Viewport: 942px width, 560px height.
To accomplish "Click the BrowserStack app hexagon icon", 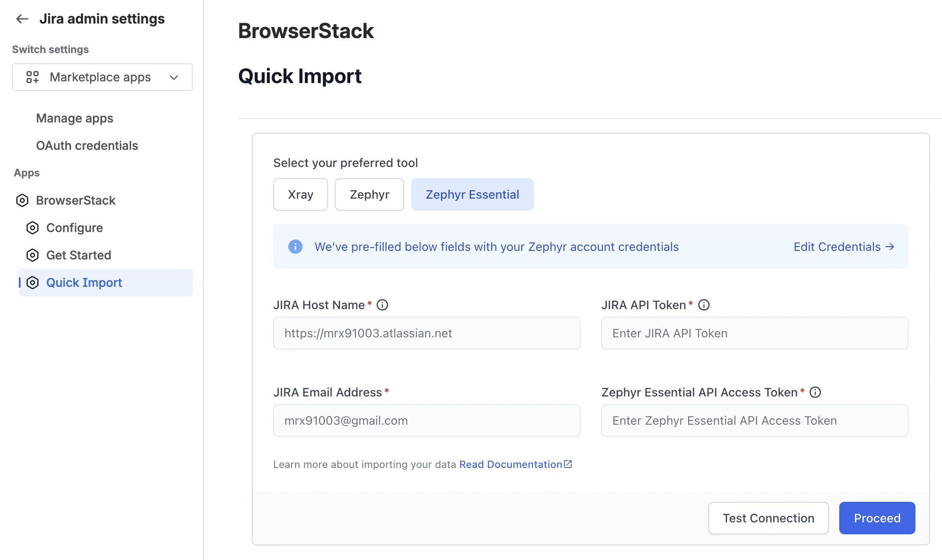I will point(22,200).
